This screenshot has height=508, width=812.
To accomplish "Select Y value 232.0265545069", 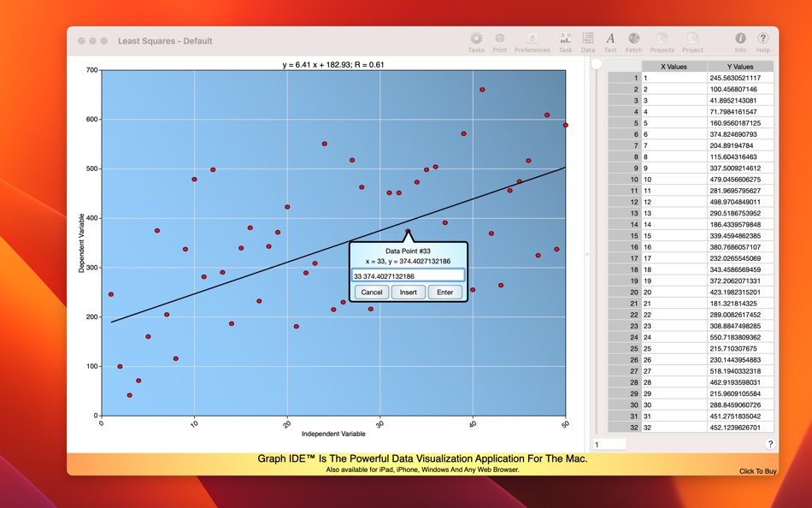I will click(x=740, y=258).
